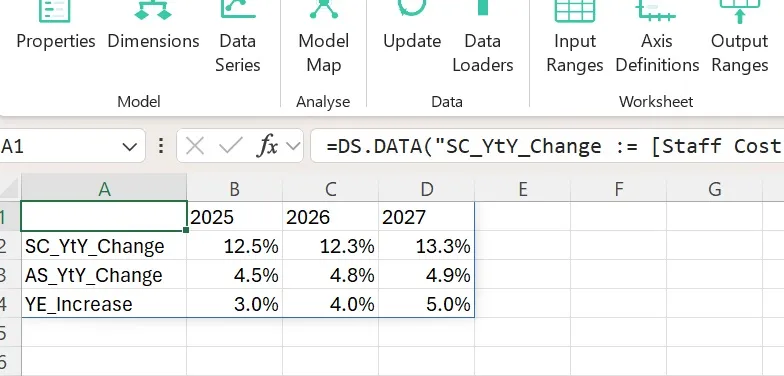Open Axis Definitions

pyautogui.click(x=657, y=38)
